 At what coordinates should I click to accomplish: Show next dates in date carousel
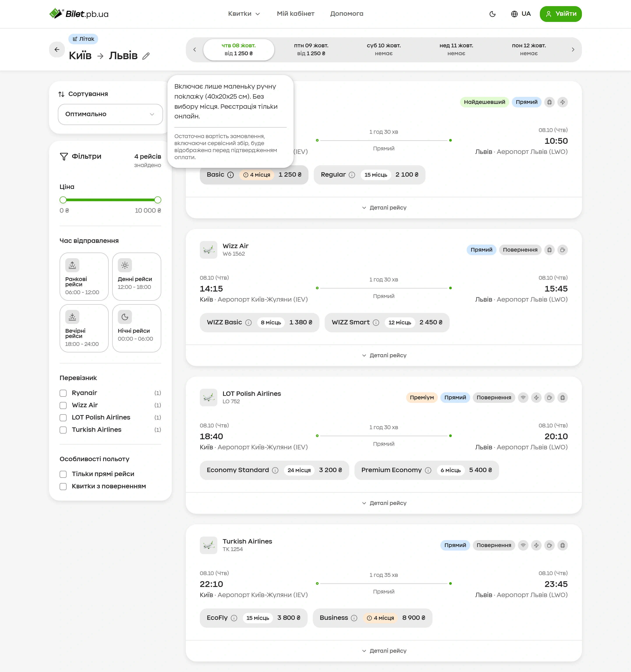coord(573,50)
